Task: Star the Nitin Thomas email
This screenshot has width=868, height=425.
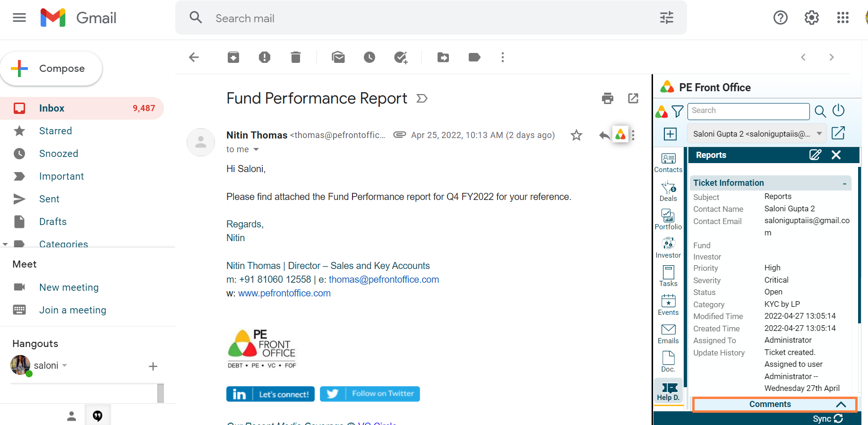Action: point(576,135)
